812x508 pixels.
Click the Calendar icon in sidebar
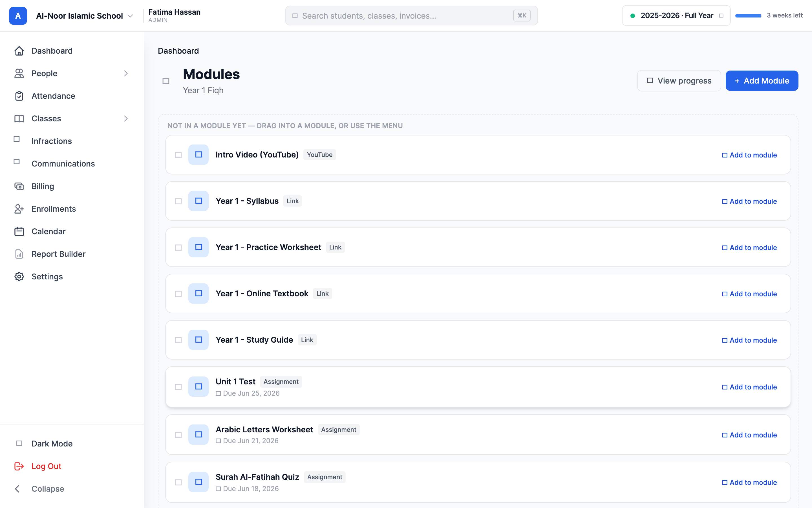point(19,231)
